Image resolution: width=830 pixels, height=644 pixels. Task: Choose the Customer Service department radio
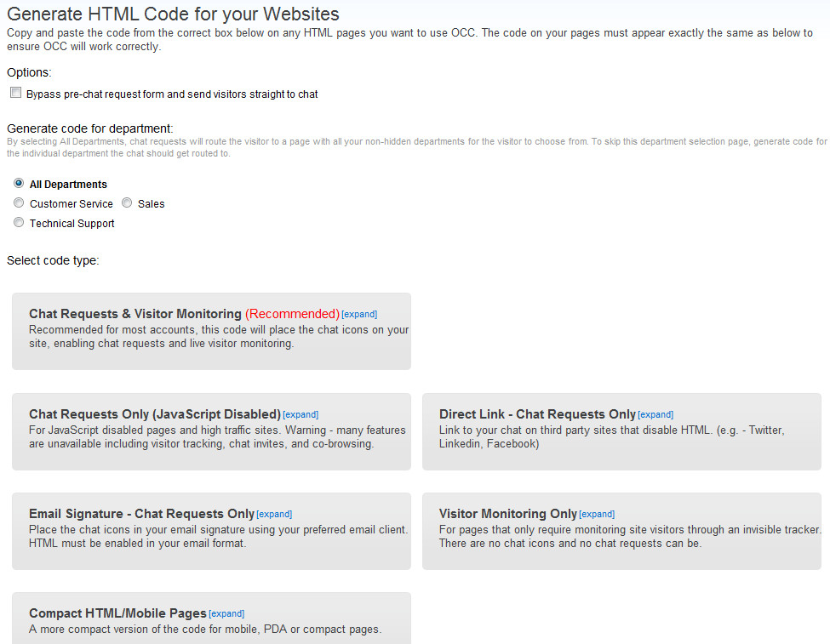(19, 202)
